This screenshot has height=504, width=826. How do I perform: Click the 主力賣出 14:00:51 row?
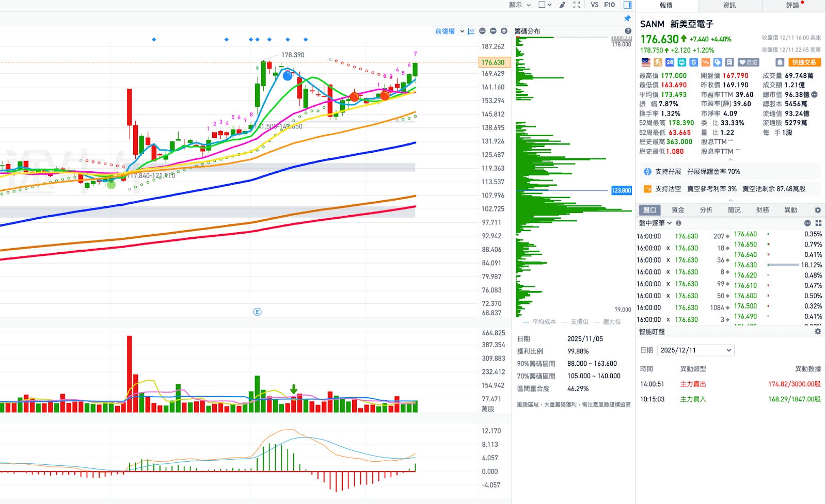pos(730,384)
